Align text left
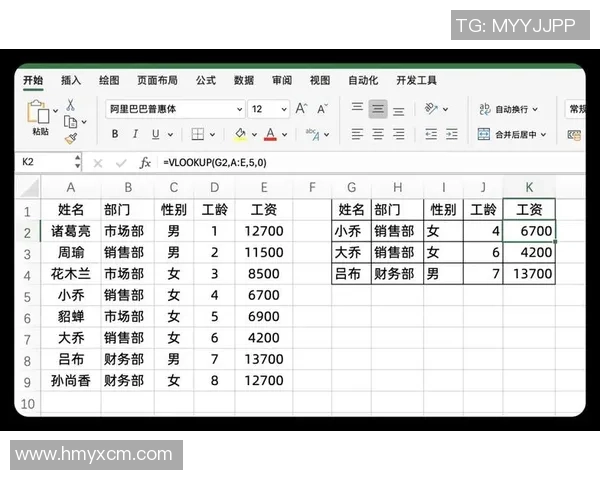This screenshot has height=480, width=600. click(x=357, y=134)
